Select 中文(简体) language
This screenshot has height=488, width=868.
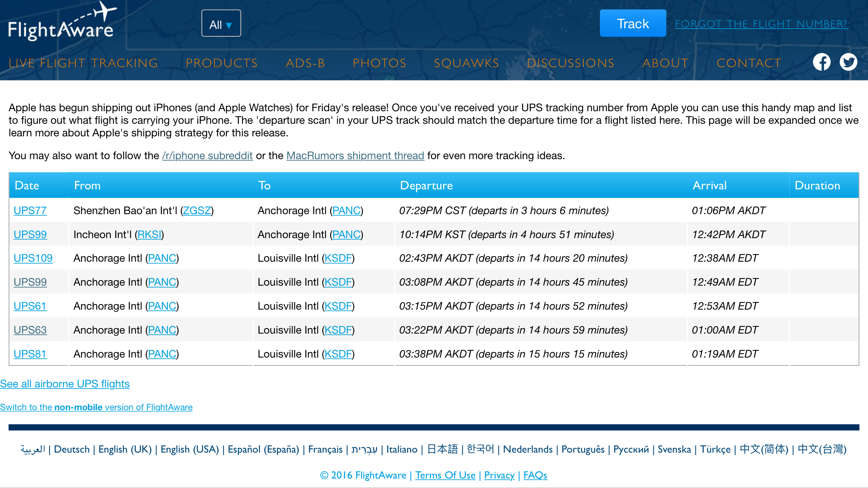[x=764, y=449]
